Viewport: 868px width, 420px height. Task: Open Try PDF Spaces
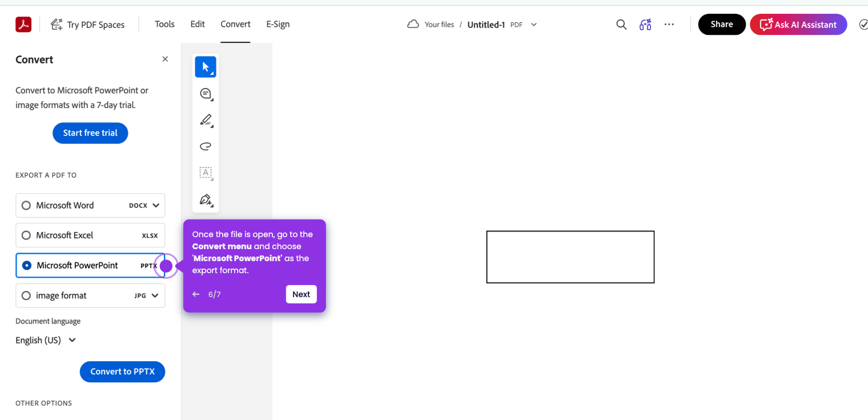pyautogui.click(x=88, y=25)
